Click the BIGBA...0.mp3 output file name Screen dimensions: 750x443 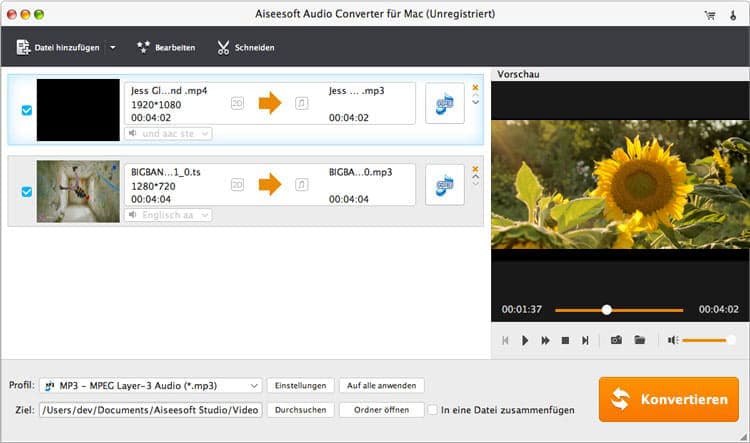point(361,172)
